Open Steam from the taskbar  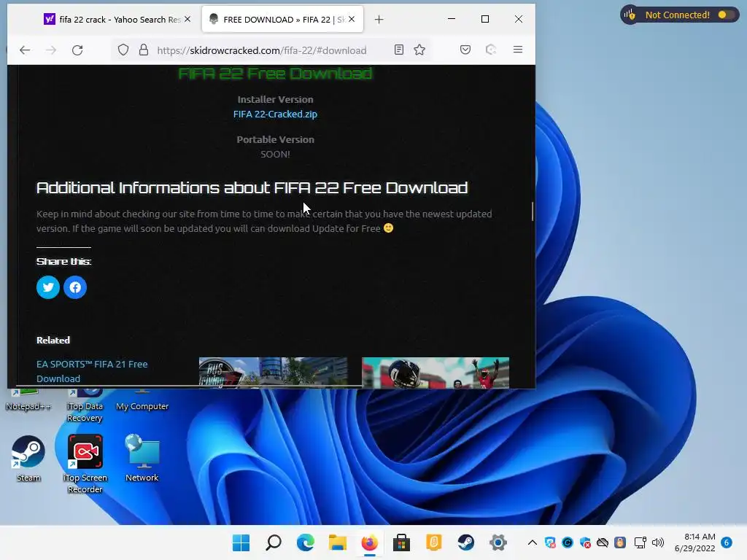coord(466,542)
